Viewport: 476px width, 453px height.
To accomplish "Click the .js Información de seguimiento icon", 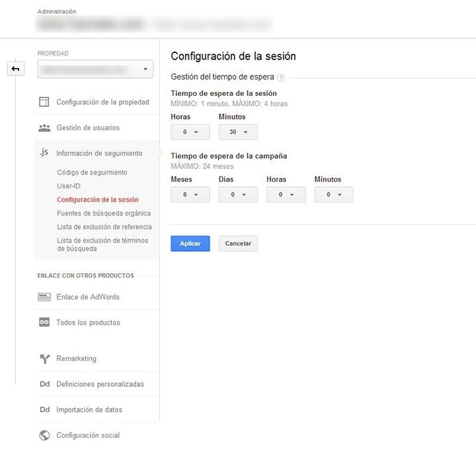I will click(x=44, y=153).
